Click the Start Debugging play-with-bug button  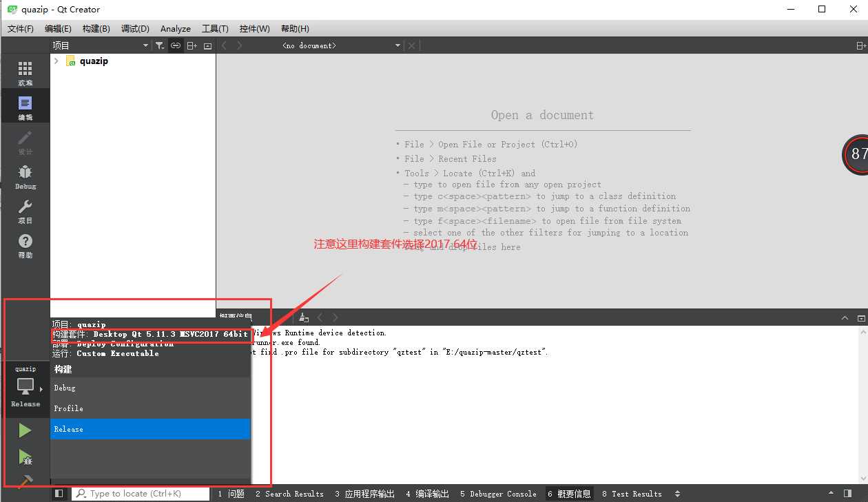[x=25, y=457]
